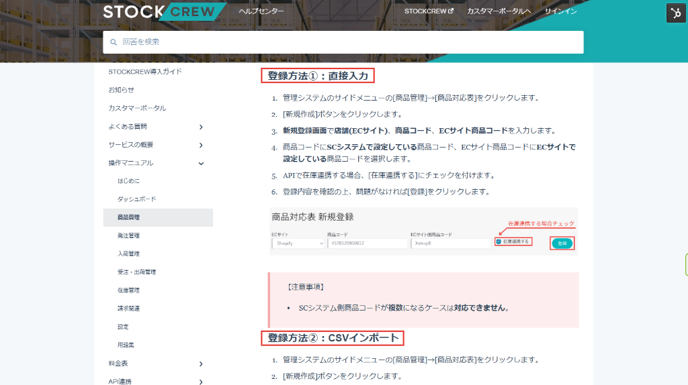Open the ECサイト Shopify dropdown
688x385 pixels.
coord(298,243)
